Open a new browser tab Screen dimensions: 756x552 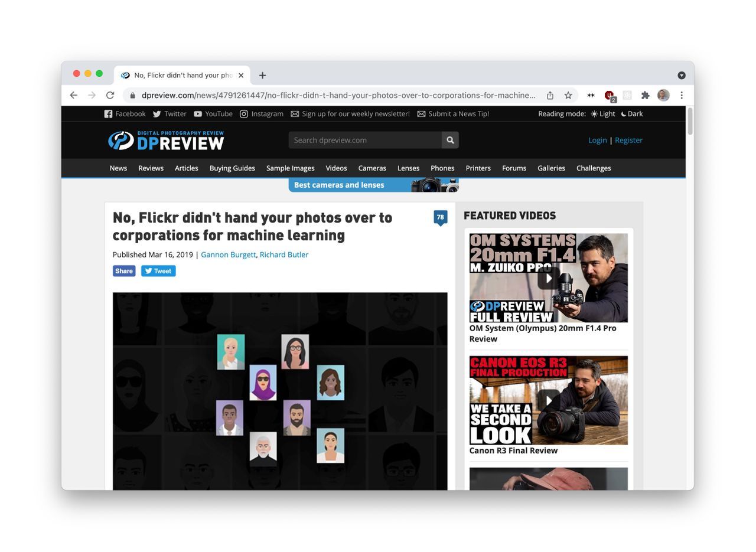[x=262, y=75]
